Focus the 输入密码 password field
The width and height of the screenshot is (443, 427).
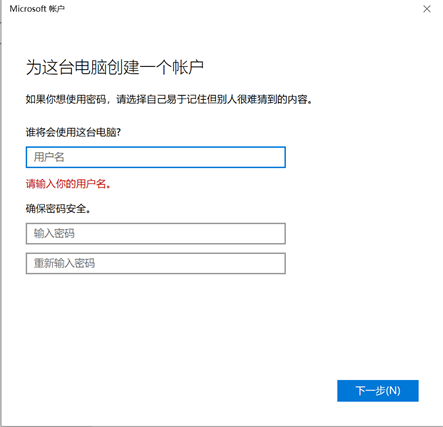[x=156, y=234]
